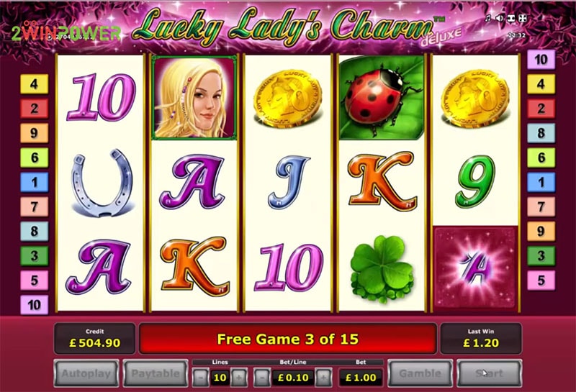Click the silver horseshoe symbol
The width and height of the screenshot is (576, 392).
pyautogui.click(x=102, y=183)
